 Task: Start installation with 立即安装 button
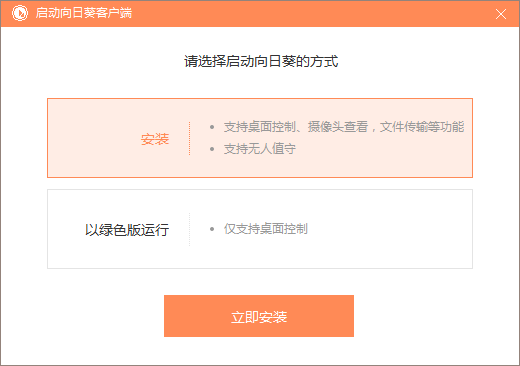tap(259, 316)
